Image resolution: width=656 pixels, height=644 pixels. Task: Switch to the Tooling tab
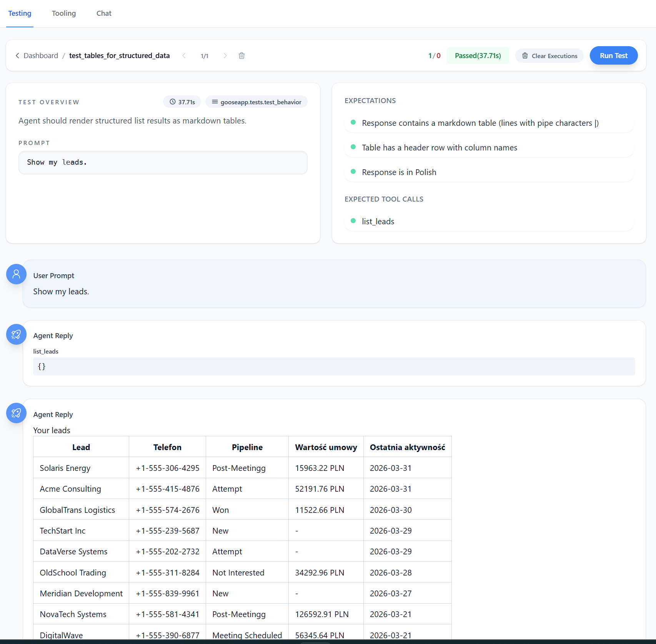(x=64, y=13)
